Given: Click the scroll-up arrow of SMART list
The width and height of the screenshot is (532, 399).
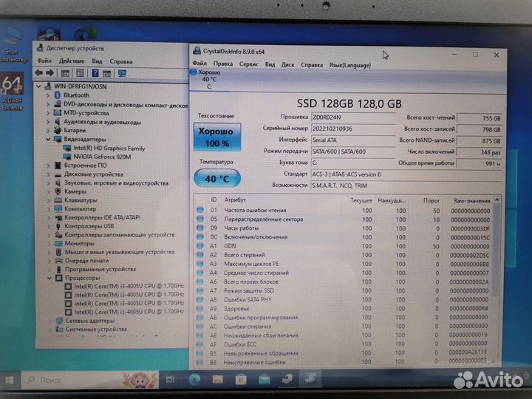Looking at the screenshot, I should pos(497,200).
